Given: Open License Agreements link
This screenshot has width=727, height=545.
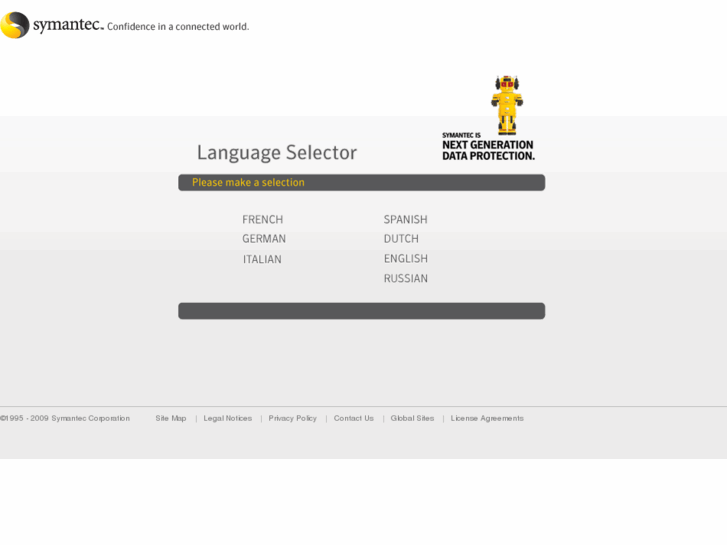Looking at the screenshot, I should pyautogui.click(x=487, y=418).
